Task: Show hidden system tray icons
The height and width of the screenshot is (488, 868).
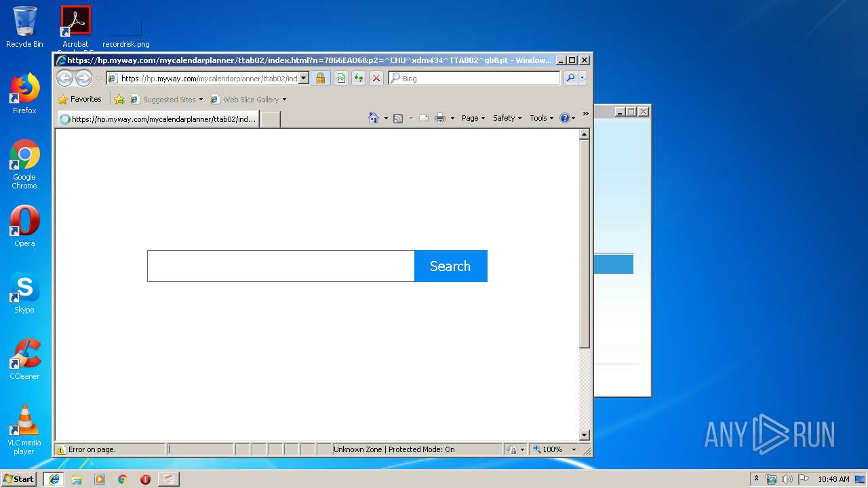Action: coord(756,479)
